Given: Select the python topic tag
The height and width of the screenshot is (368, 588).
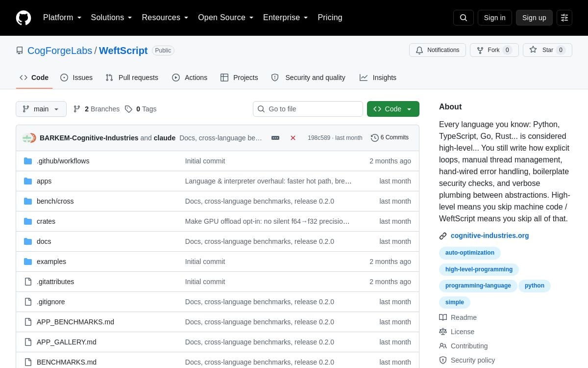Looking at the screenshot, I should tap(535, 286).
